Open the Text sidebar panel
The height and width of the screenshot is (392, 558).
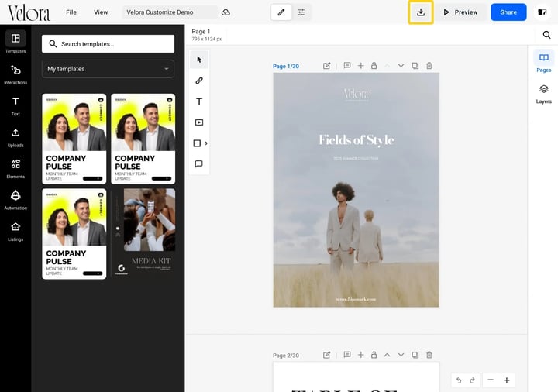point(15,106)
